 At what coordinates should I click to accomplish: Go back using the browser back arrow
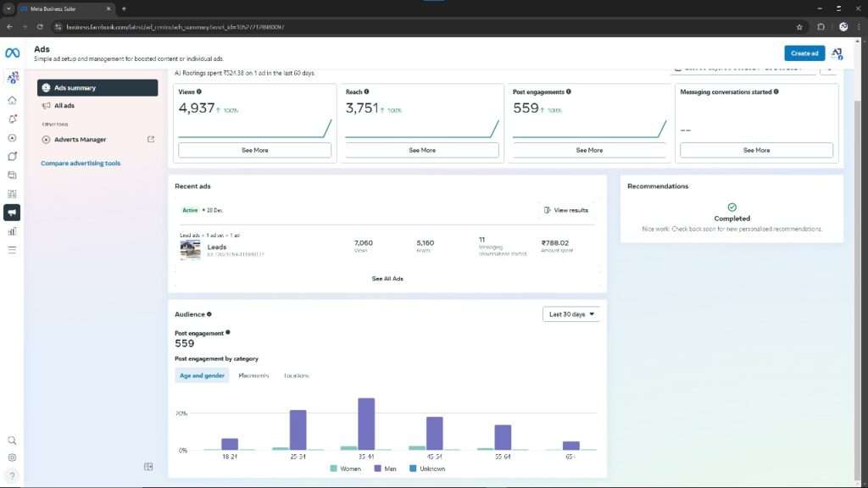pos(9,26)
